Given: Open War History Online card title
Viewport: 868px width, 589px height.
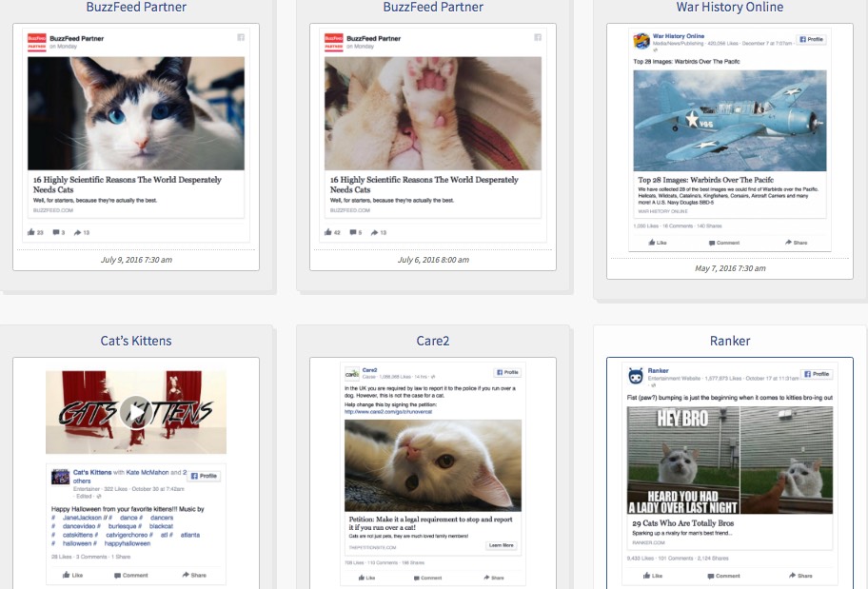Looking at the screenshot, I should tap(730, 8).
